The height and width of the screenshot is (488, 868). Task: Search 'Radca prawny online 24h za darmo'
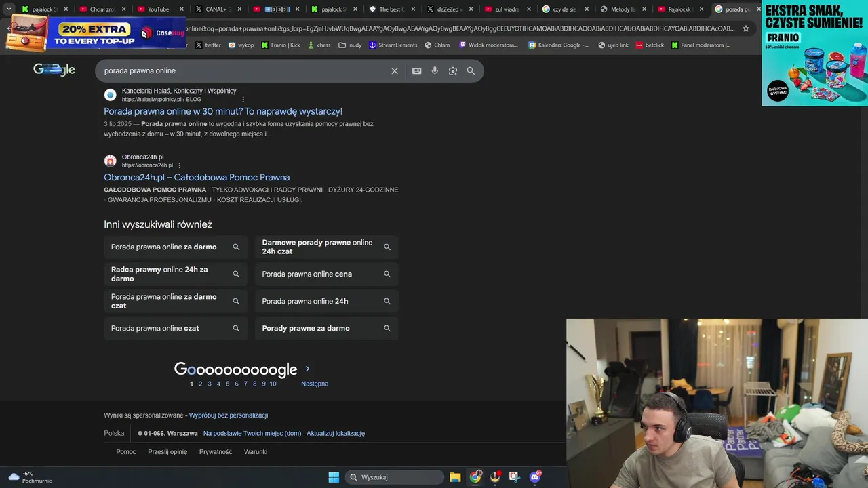176,274
